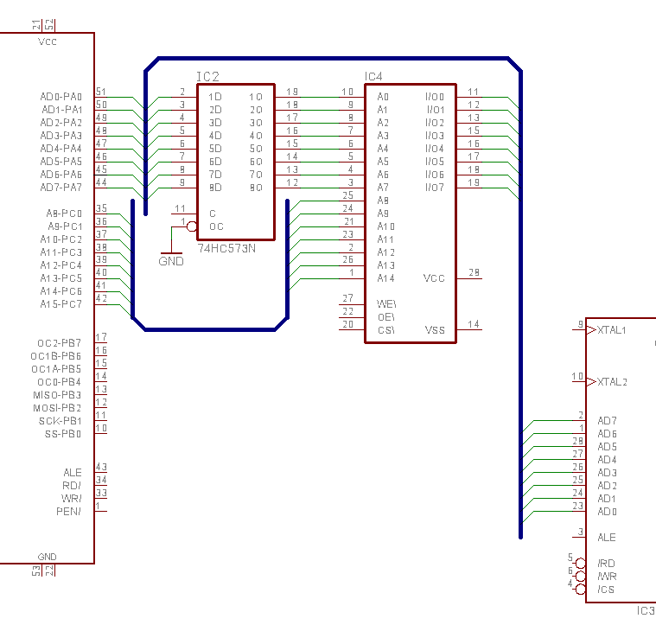
Task: Click the AD1-PA1 pin label
Action: 62,110
